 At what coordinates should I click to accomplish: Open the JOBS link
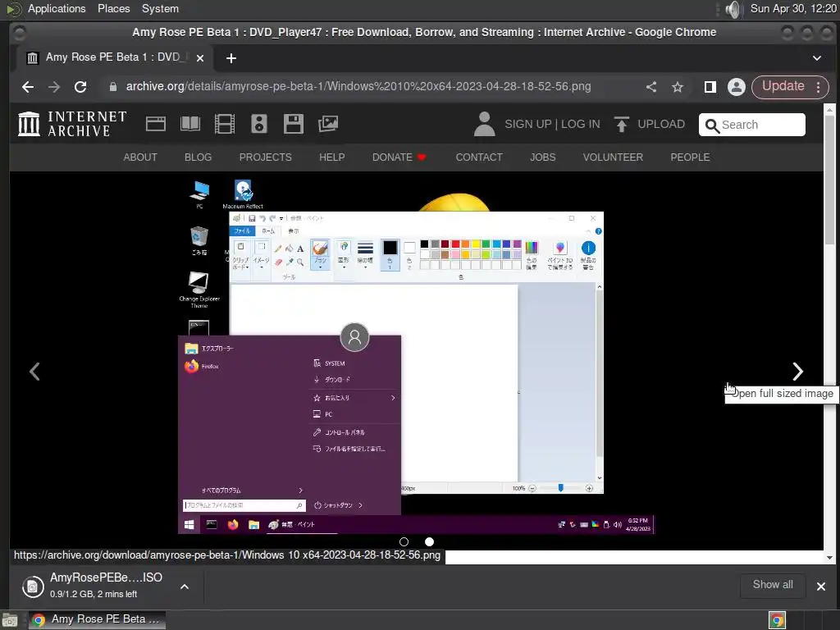point(543,157)
